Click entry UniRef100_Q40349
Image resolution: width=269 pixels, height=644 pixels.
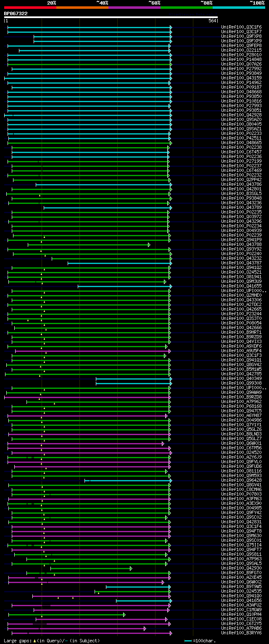[241, 379]
